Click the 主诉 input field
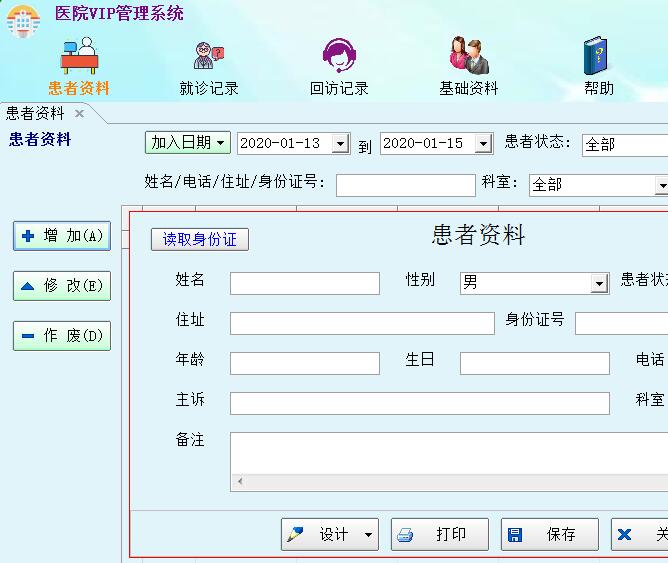This screenshot has width=668, height=563. tap(420, 403)
